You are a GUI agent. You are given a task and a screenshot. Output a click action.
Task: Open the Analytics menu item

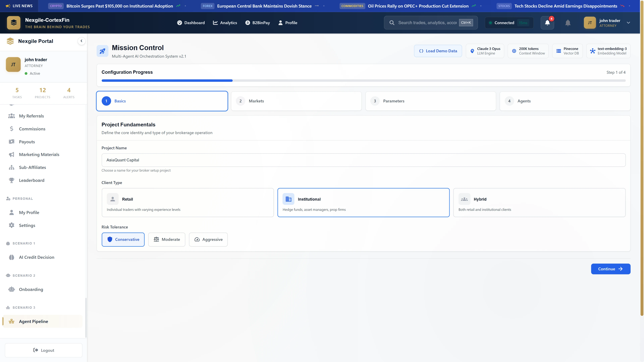pyautogui.click(x=225, y=22)
